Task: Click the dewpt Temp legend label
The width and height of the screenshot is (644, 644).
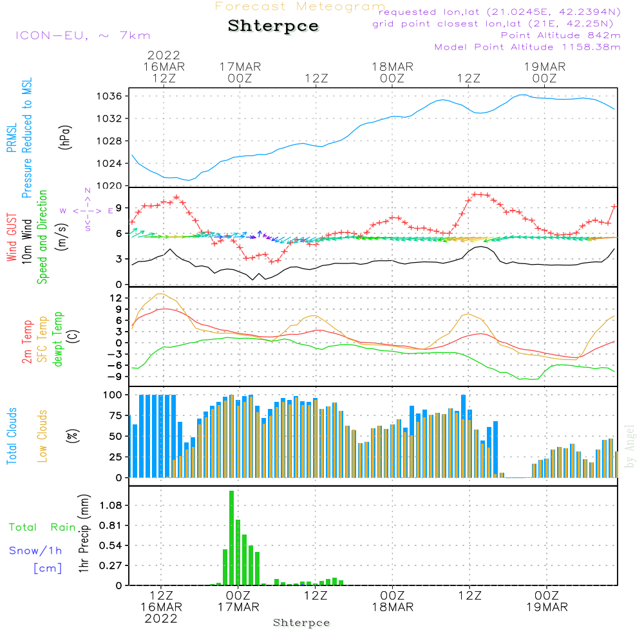Action: point(57,339)
